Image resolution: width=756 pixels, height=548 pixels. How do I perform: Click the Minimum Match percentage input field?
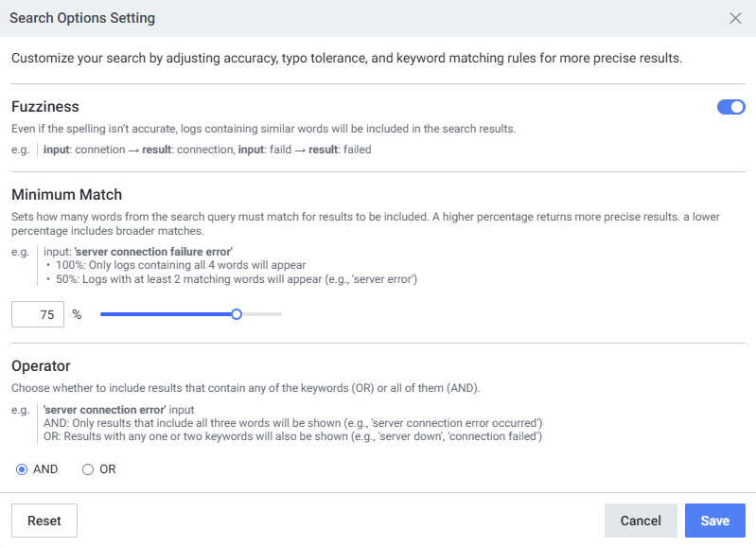click(x=38, y=314)
